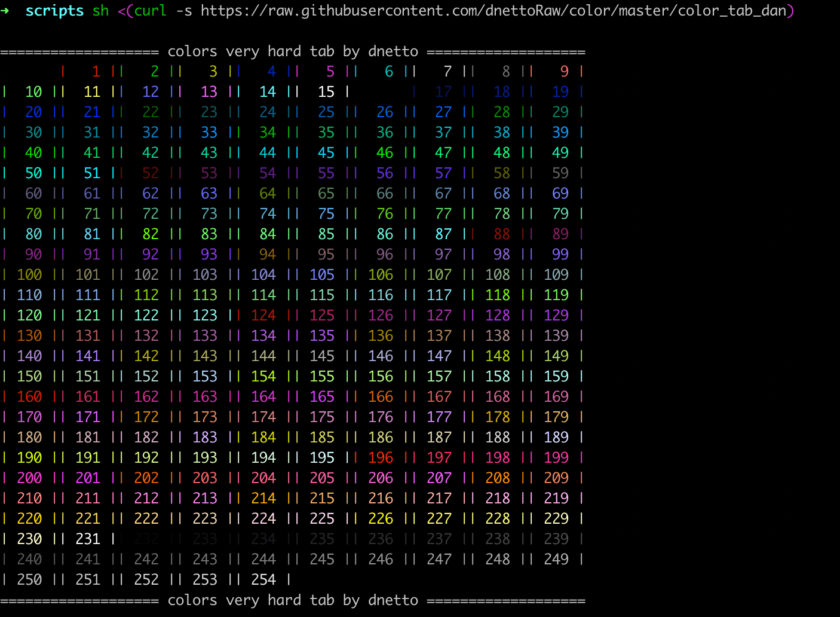Click color cell 135
The width and height of the screenshot is (840, 617).
click(322, 336)
